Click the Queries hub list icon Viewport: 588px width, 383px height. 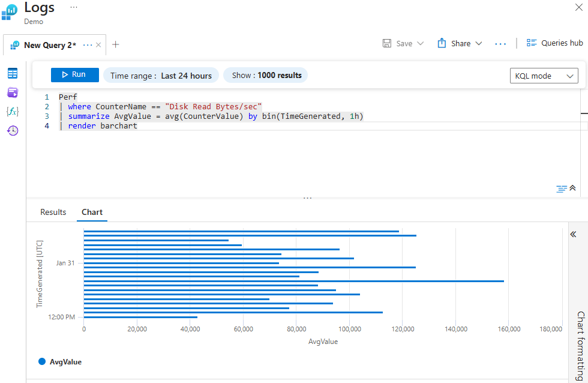532,43
